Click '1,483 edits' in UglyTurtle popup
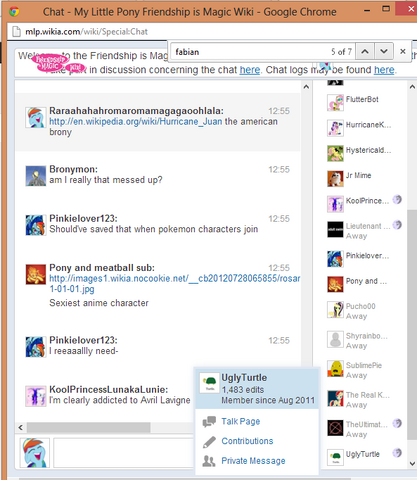This screenshot has height=480, width=417. tap(243, 390)
